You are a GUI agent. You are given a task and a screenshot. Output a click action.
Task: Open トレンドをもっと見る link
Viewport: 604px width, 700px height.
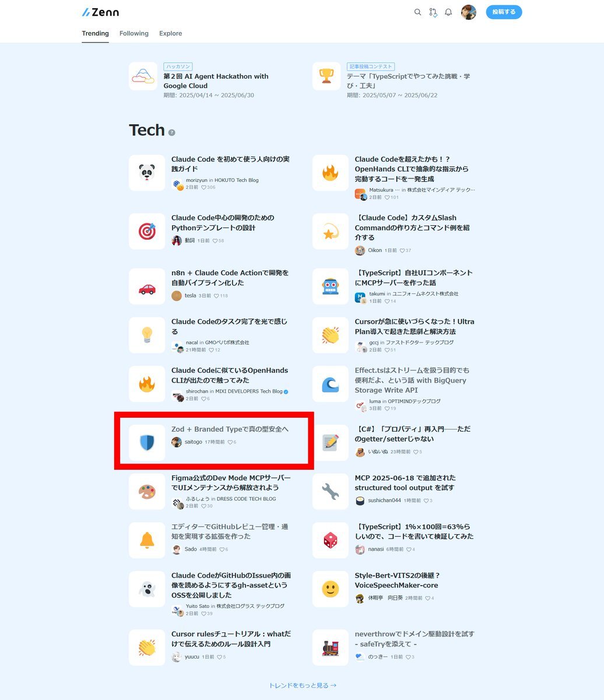click(x=302, y=685)
